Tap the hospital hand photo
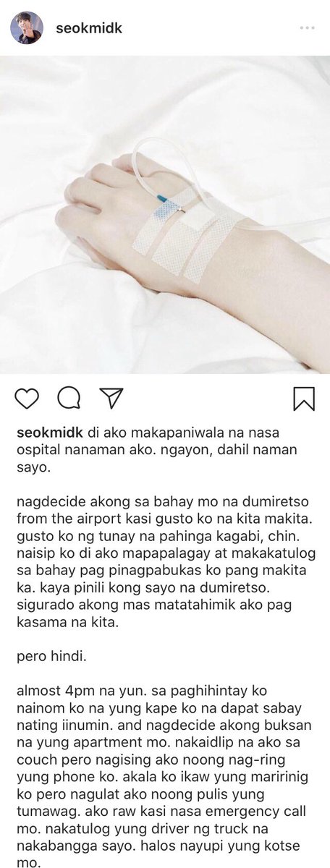Image resolution: width=330 pixels, height=868 pixels. coord(165,214)
